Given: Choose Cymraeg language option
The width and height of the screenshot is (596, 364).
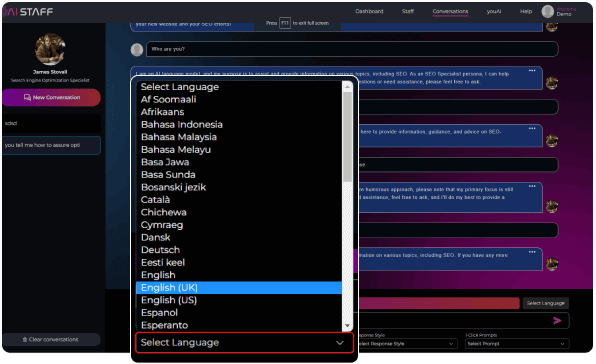Looking at the screenshot, I should 239,225.
